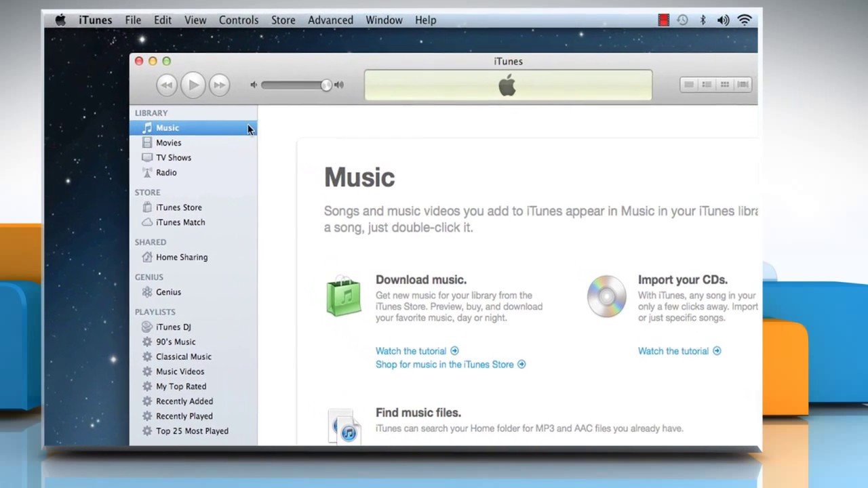Switch to Cover Flow view
Screen dimensions: 868x488
click(743, 85)
